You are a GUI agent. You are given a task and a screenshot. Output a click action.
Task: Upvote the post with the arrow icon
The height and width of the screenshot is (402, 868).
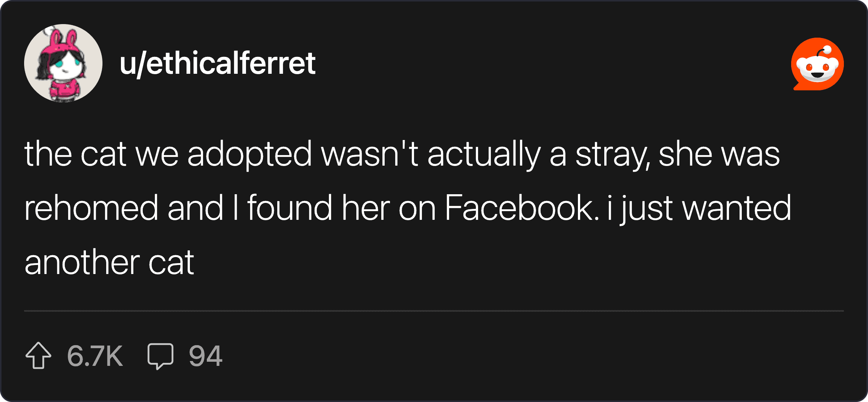(38, 355)
